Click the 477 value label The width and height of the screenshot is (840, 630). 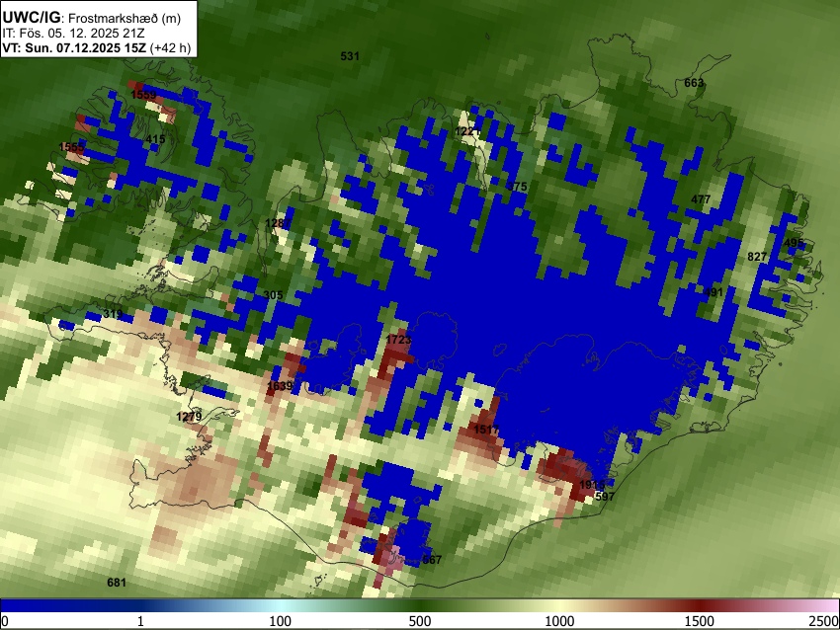point(701,199)
